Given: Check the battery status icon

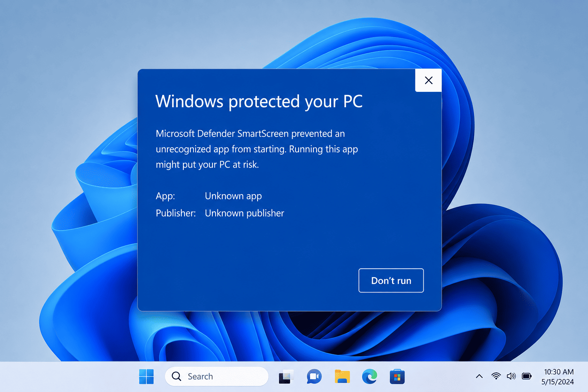Looking at the screenshot, I should [527, 376].
